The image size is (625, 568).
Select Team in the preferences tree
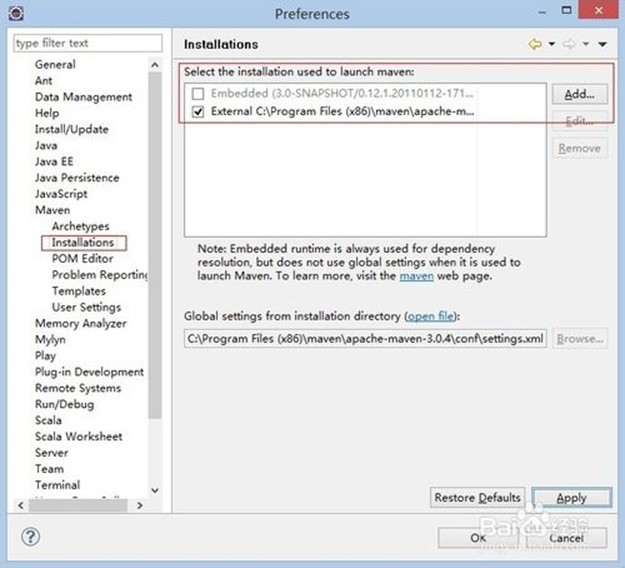point(49,469)
